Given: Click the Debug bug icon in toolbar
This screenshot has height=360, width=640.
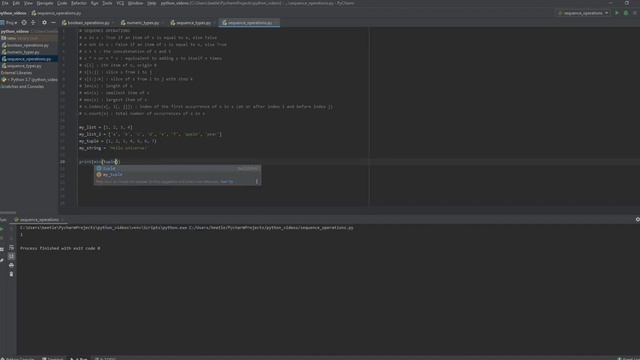Looking at the screenshot, I should [x=626, y=13].
